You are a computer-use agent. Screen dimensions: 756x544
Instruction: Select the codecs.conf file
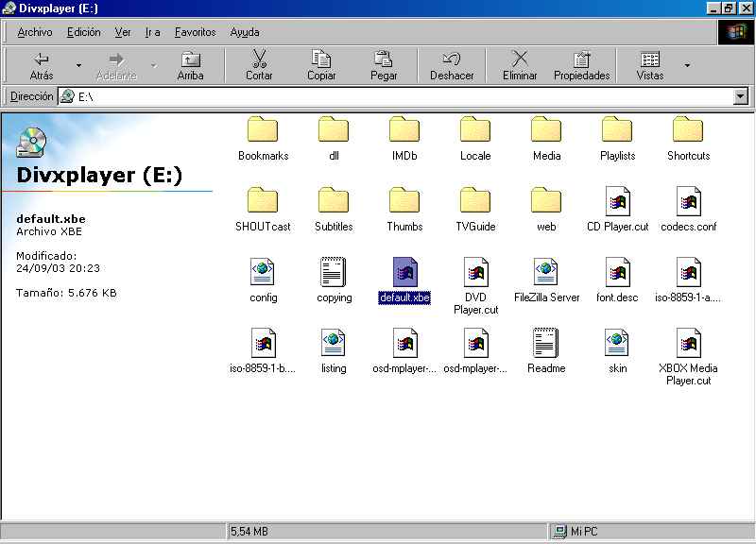click(688, 209)
